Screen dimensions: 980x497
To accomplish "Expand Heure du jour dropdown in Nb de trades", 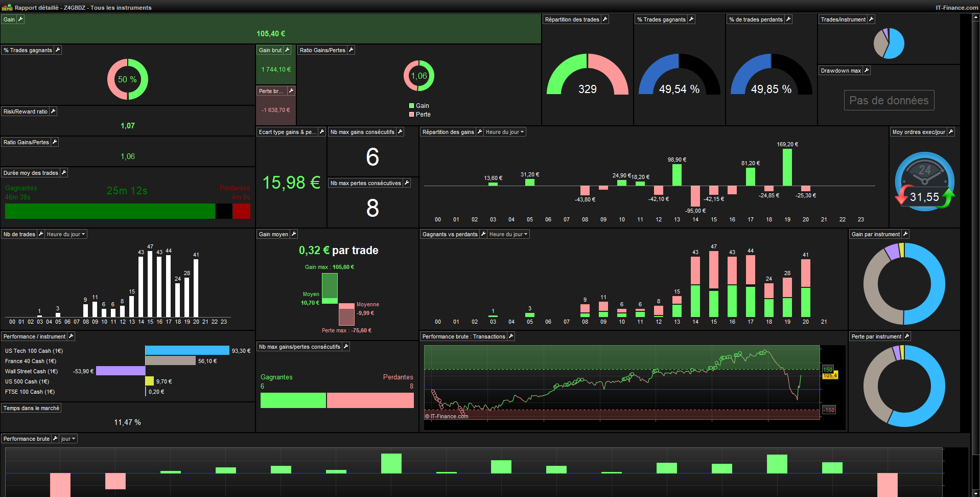I will (x=66, y=234).
